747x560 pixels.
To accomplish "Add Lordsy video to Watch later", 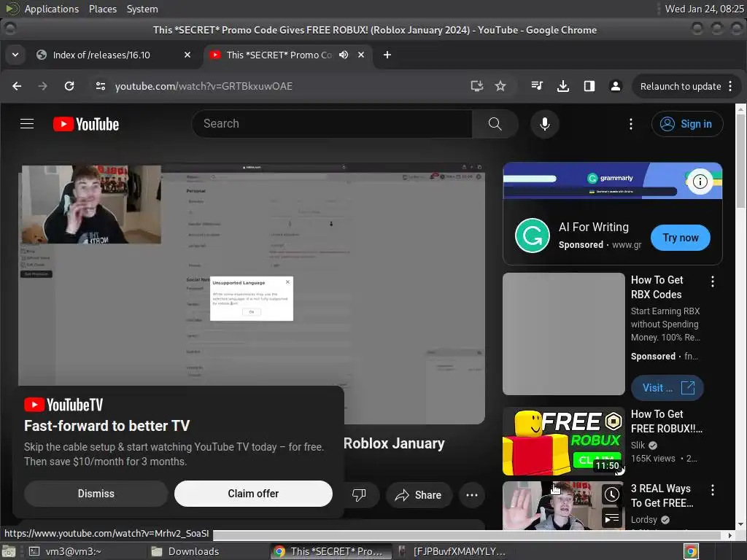I will coord(612,495).
